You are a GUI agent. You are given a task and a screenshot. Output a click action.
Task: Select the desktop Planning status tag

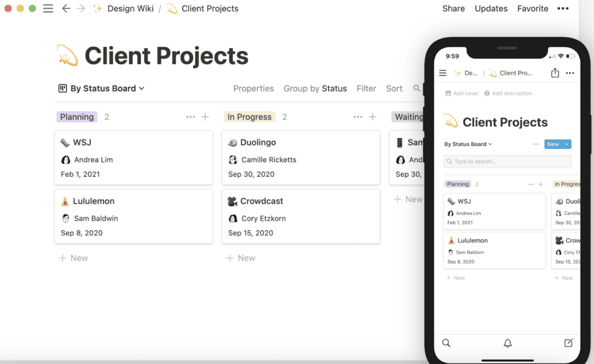coord(77,117)
